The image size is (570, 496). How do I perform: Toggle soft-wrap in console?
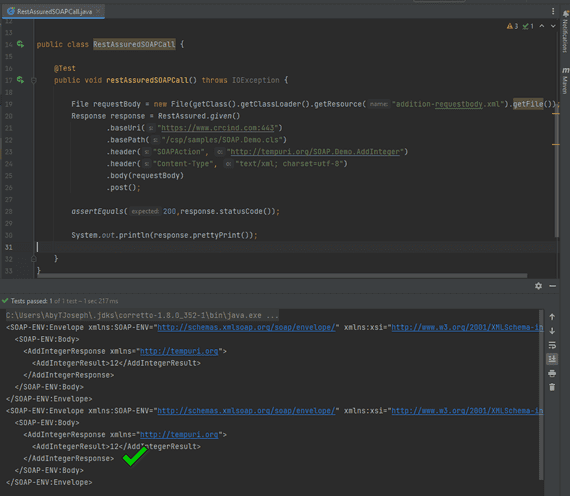pos(552,345)
